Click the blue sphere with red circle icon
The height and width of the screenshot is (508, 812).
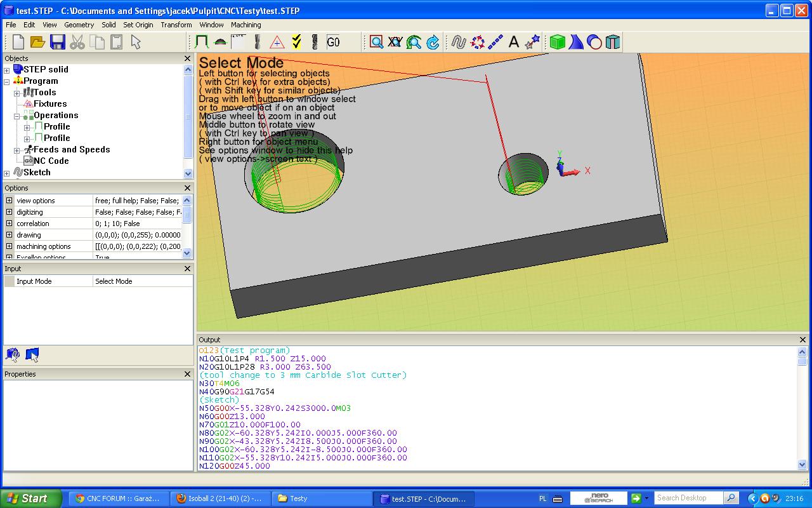point(594,42)
